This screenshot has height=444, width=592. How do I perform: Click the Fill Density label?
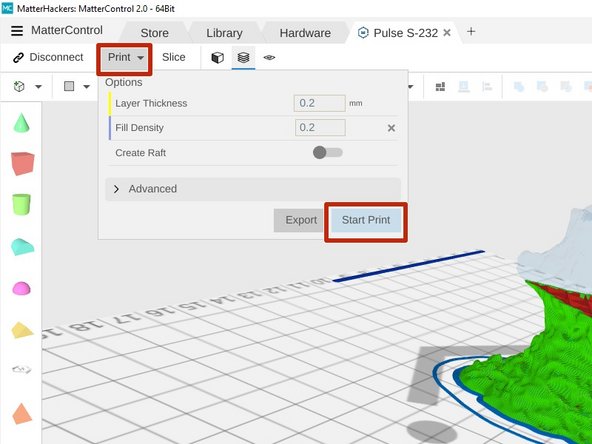(139, 128)
